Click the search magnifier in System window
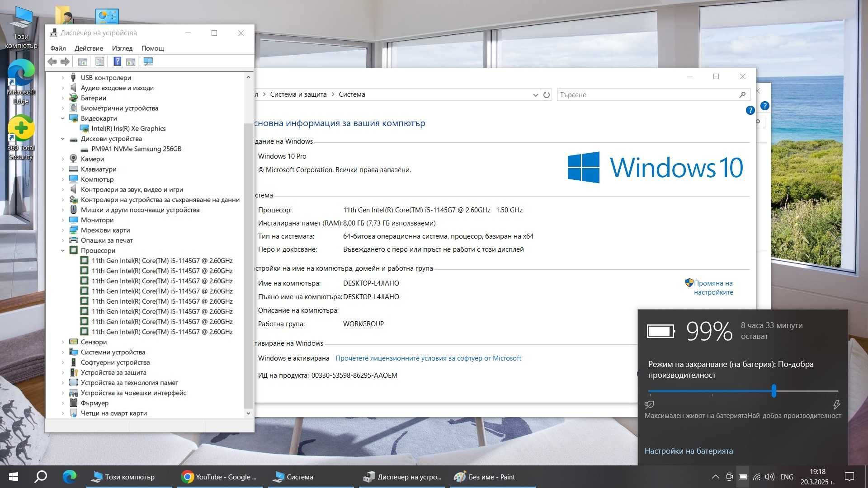The image size is (868, 488). [x=742, y=94]
